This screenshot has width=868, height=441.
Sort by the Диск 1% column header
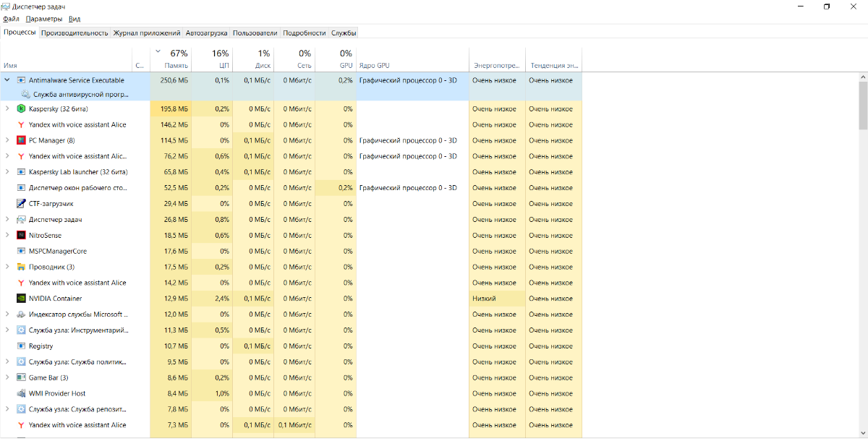(x=253, y=59)
